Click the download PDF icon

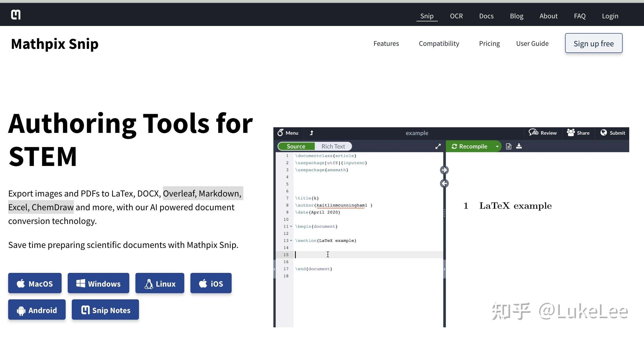[519, 146]
